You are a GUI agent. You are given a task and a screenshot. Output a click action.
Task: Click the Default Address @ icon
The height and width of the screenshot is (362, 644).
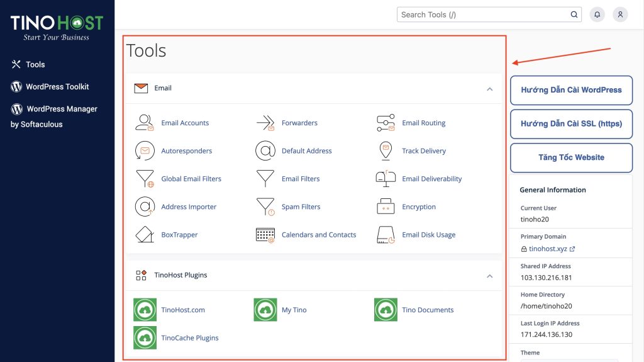(x=265, y=150)
